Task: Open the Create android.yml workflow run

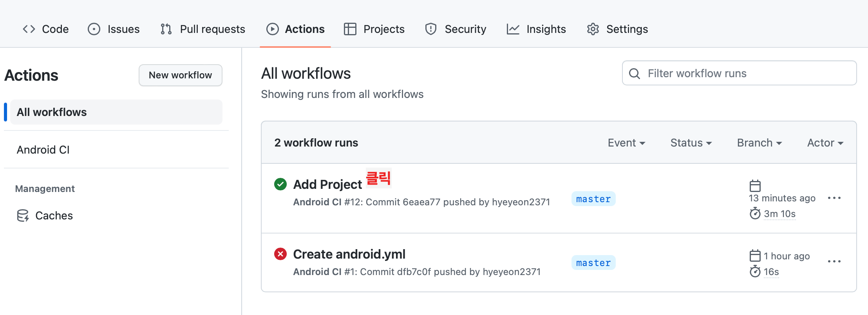Action: point(349,254)
